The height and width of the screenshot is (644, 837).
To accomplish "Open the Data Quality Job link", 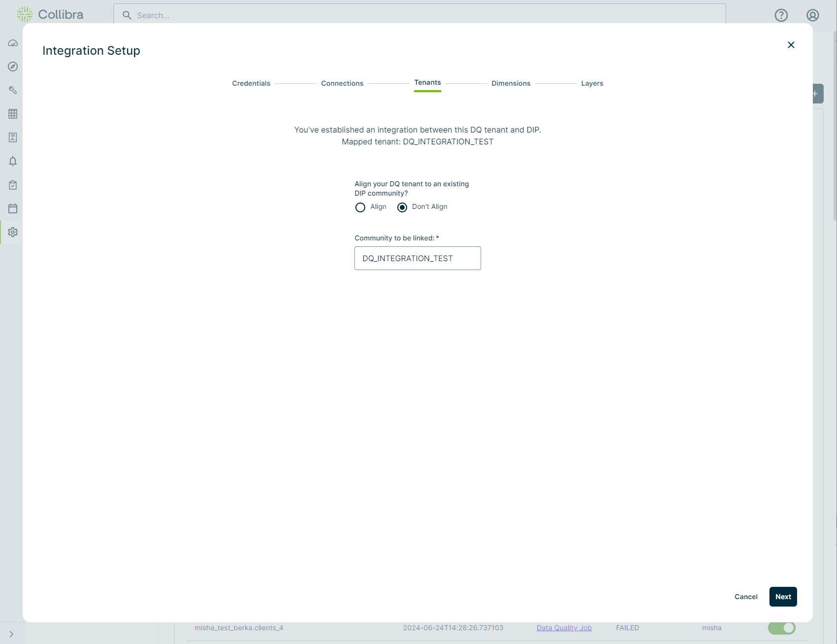I will point(564,628).
